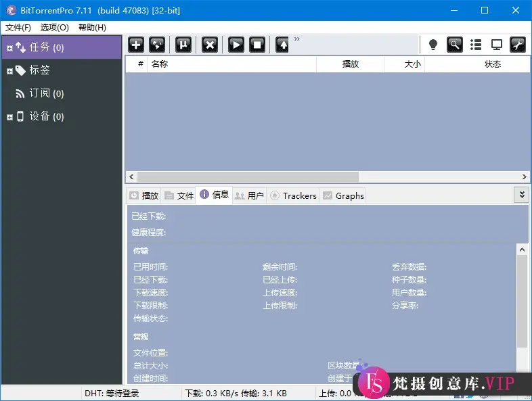532x401 pixels.
Task: Open the 选项(O) menu
Action: pos(55,28)
